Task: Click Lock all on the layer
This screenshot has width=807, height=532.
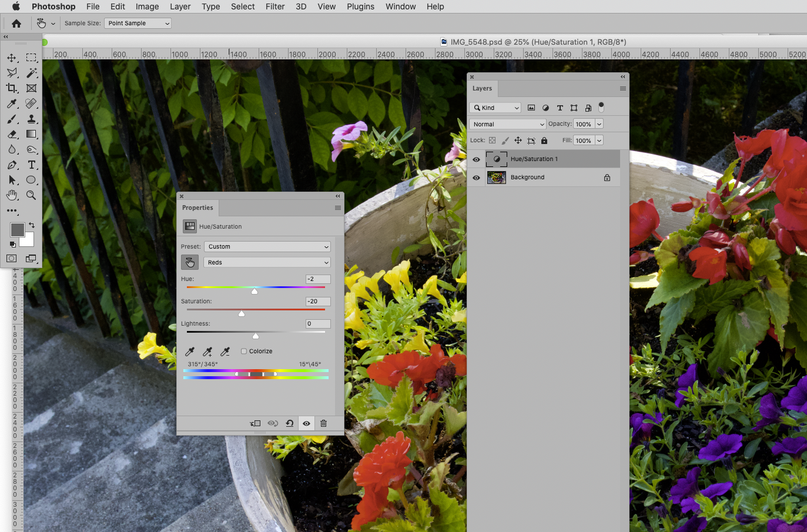Action: 544,140
